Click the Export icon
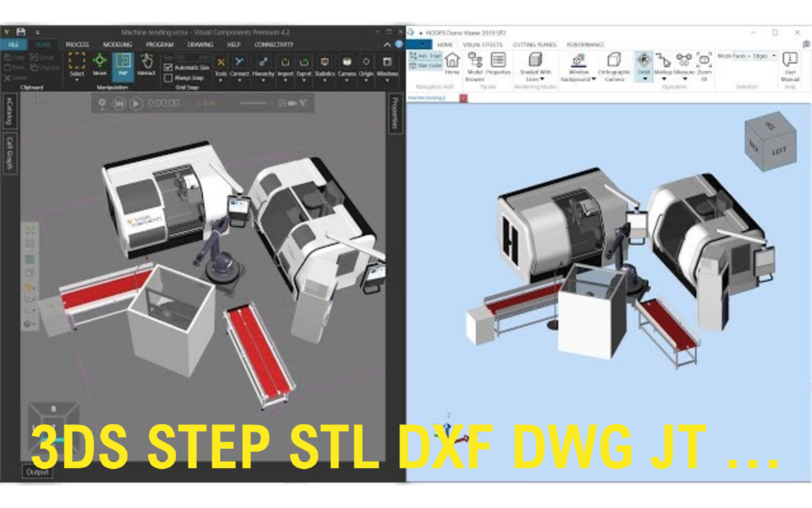The width and height of the screenshot is (812, 508). [304, 62]
